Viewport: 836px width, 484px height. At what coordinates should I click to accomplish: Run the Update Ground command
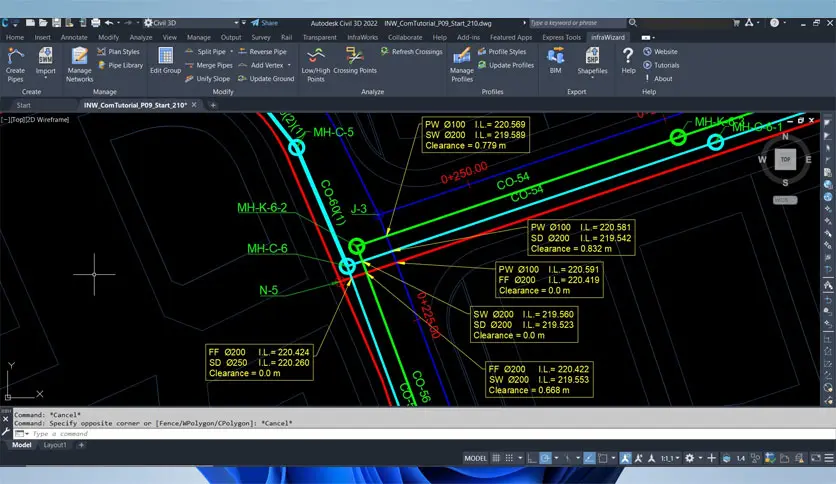click(x=266, y=78)
